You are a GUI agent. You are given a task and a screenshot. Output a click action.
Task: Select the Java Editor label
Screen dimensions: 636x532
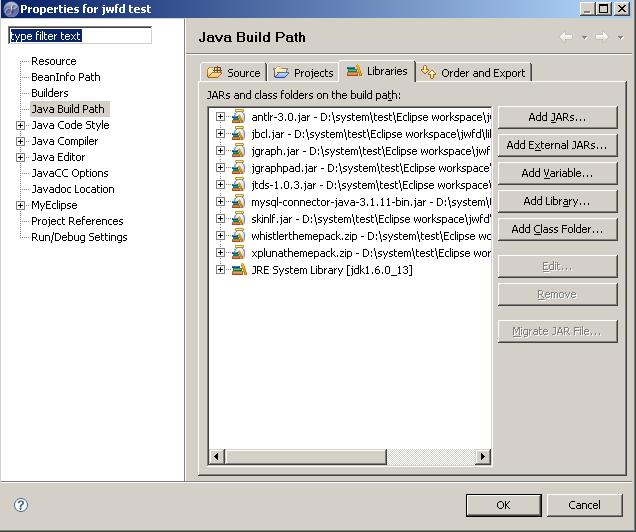click(58, 157)
